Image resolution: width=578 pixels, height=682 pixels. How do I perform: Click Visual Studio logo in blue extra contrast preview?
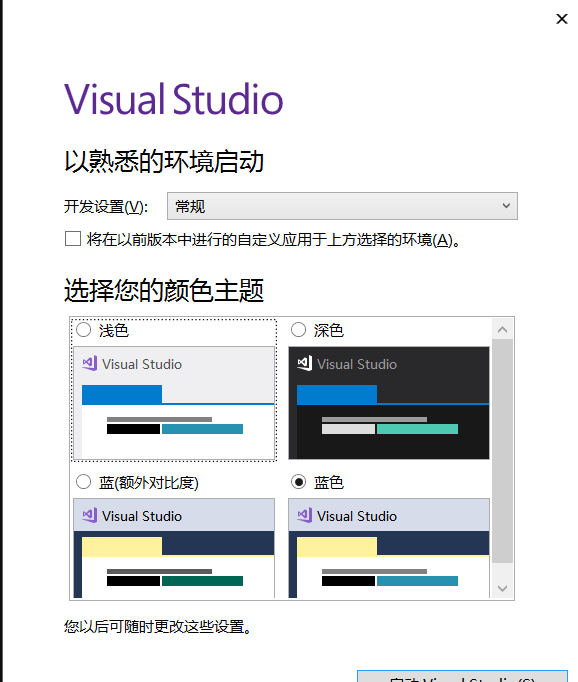(x=89, y=515)
